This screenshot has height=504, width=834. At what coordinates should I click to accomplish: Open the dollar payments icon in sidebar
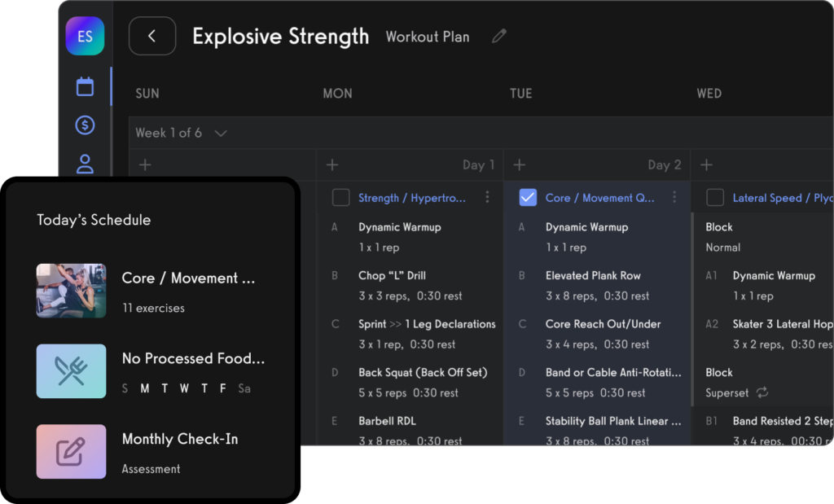click(85, 125)
